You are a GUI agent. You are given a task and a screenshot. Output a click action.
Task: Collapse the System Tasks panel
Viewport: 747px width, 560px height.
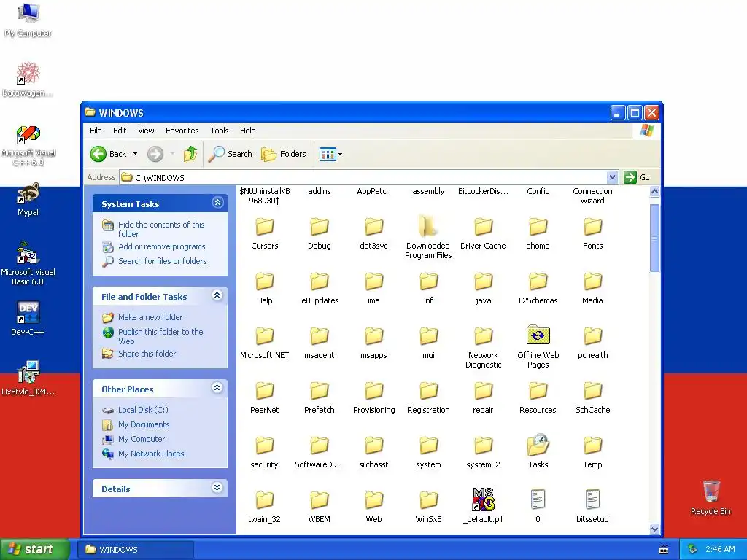(x=217, y=203)
